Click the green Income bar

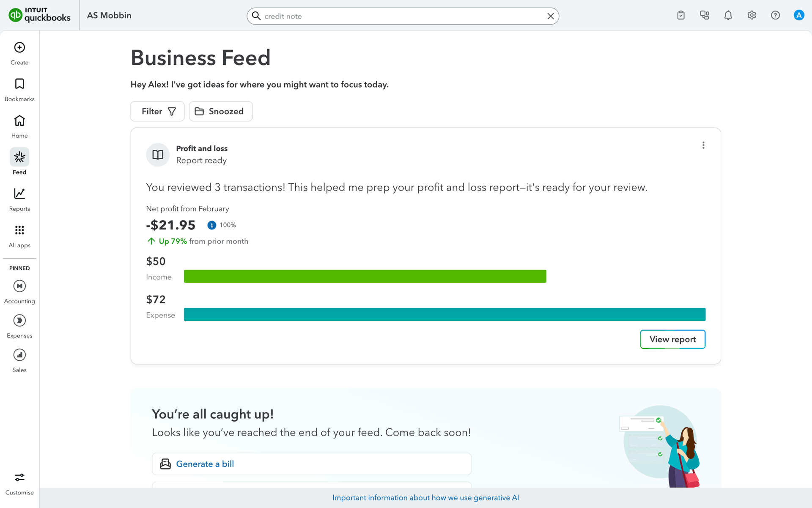coord(365,276)
